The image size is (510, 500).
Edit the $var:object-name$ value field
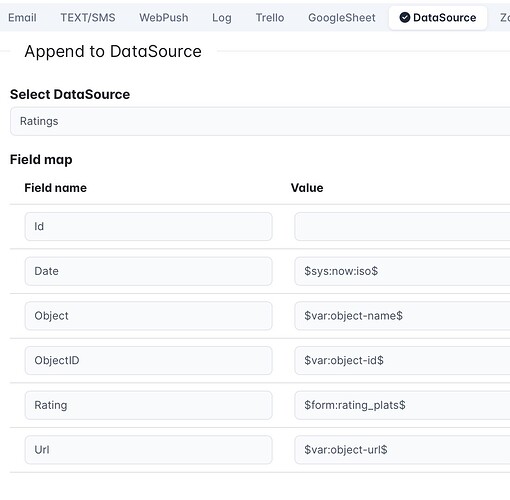402,316
